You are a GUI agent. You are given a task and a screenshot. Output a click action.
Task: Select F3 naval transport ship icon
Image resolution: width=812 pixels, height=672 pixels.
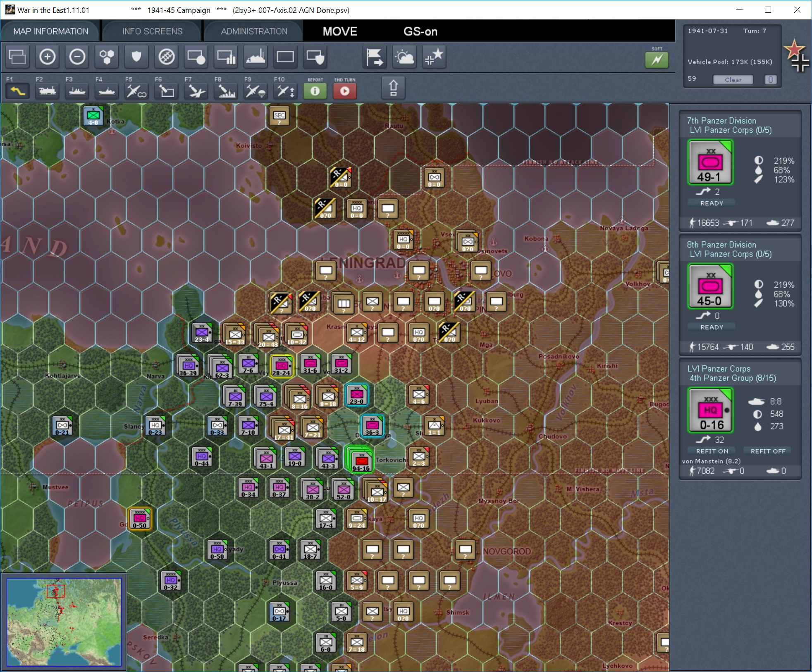click(77, 91)
